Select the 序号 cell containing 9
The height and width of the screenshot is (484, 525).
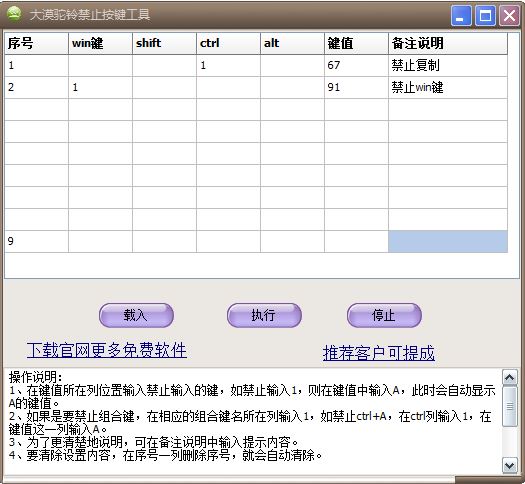tap(36, 241)
